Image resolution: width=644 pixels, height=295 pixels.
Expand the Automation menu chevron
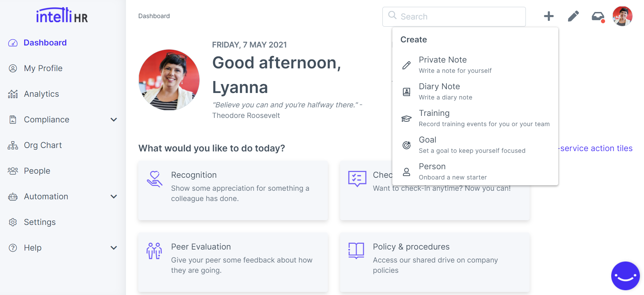[x=114, y=197]
